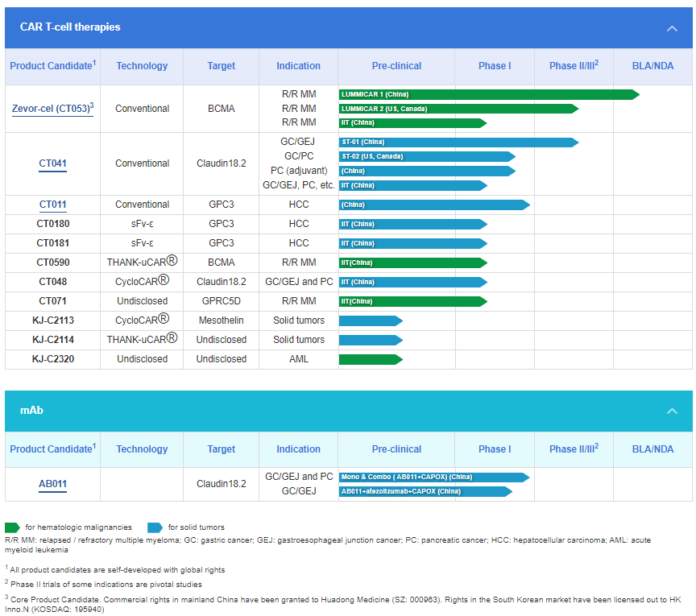Click the CT0180 product name
Viewport: 696px width, 616px height.
point(53,224)
